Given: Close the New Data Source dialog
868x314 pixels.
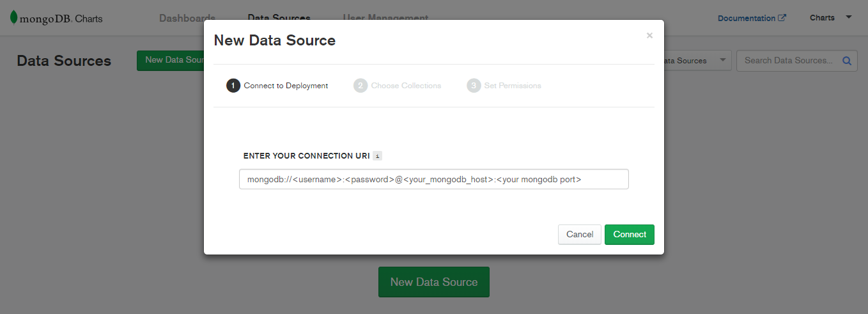Looking at the screenshot, I should [x=649, y=36].
